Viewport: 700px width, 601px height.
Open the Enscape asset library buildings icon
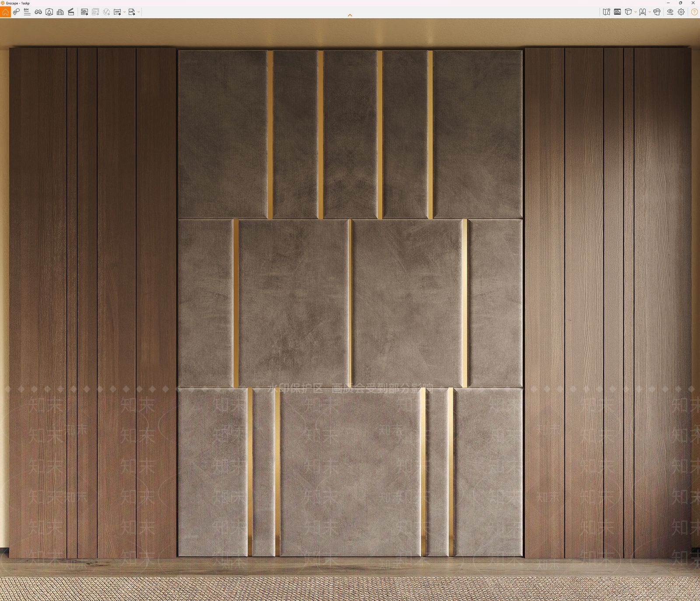pyautogui.click(x=60, y=12)
